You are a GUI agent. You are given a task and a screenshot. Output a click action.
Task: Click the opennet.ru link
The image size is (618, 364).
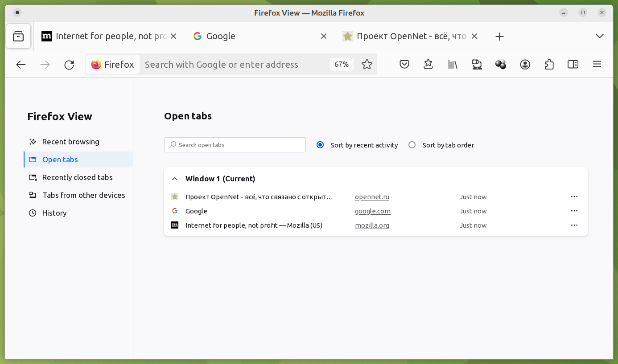pos(372,197)
